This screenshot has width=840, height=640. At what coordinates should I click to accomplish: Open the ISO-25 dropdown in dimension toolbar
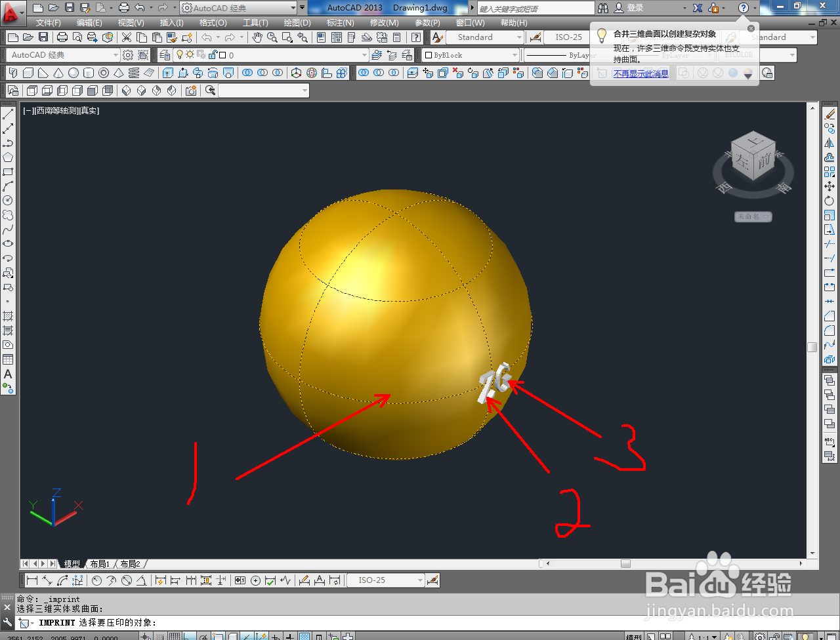coord(386,580)
